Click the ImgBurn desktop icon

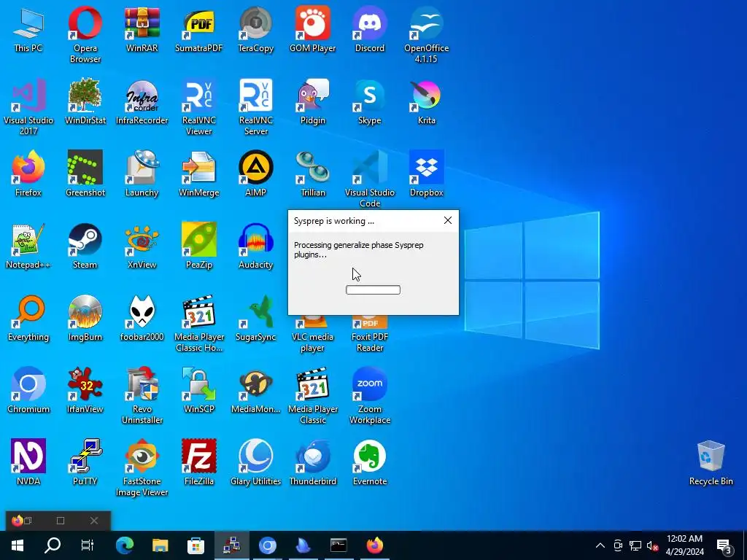pos(85,318)
